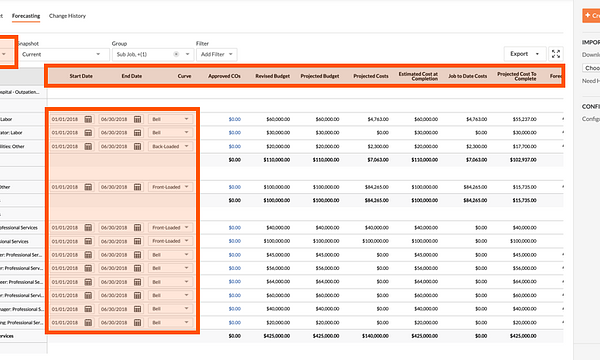Open Bell curve dropdown in $64,000.00 row
This screenshot has width=600, height=360.
click(170, 282)
